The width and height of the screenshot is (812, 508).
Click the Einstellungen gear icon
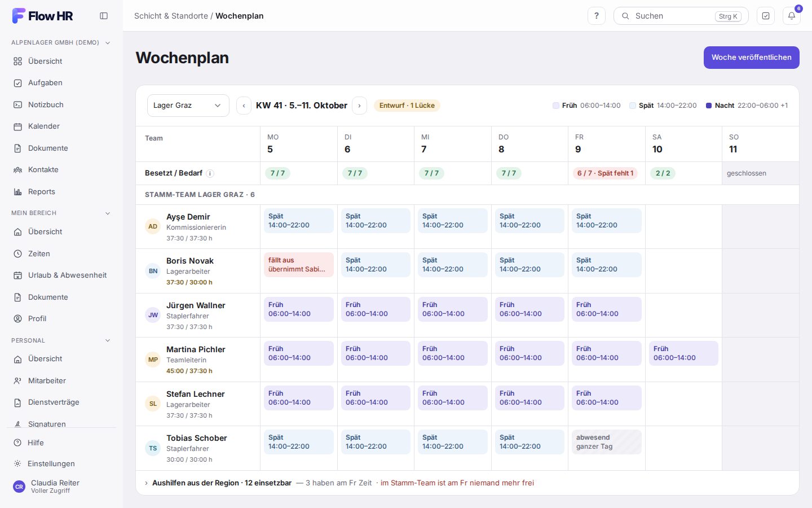click(x=17, y=464)
